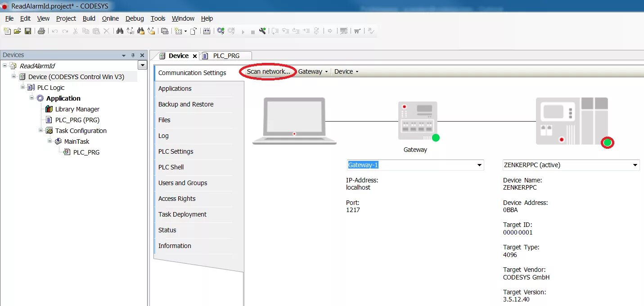Collapse the MainTask tree node

[x=50, y=141]
